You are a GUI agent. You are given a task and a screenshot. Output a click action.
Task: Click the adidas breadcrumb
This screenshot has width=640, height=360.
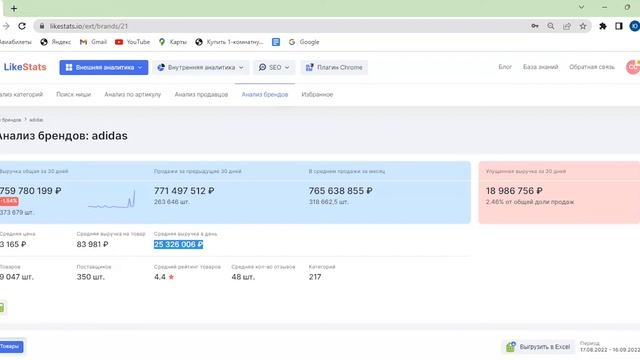click(x=36, y=120)
